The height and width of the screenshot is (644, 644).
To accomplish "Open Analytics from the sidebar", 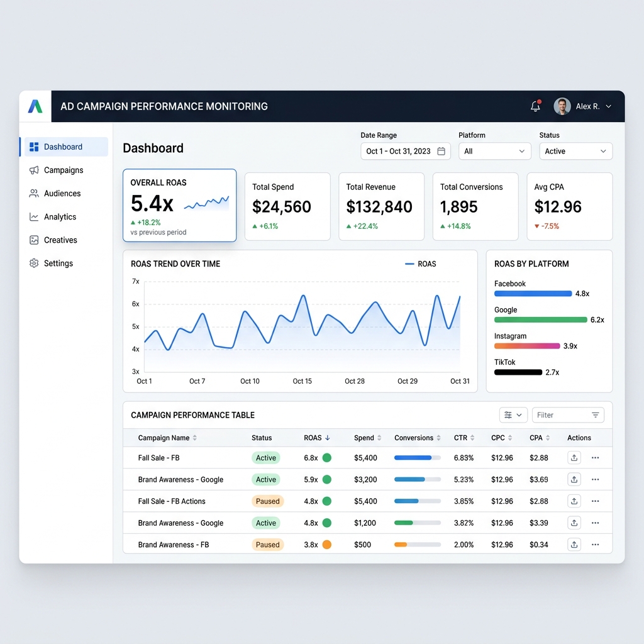I will coord(60,217).
